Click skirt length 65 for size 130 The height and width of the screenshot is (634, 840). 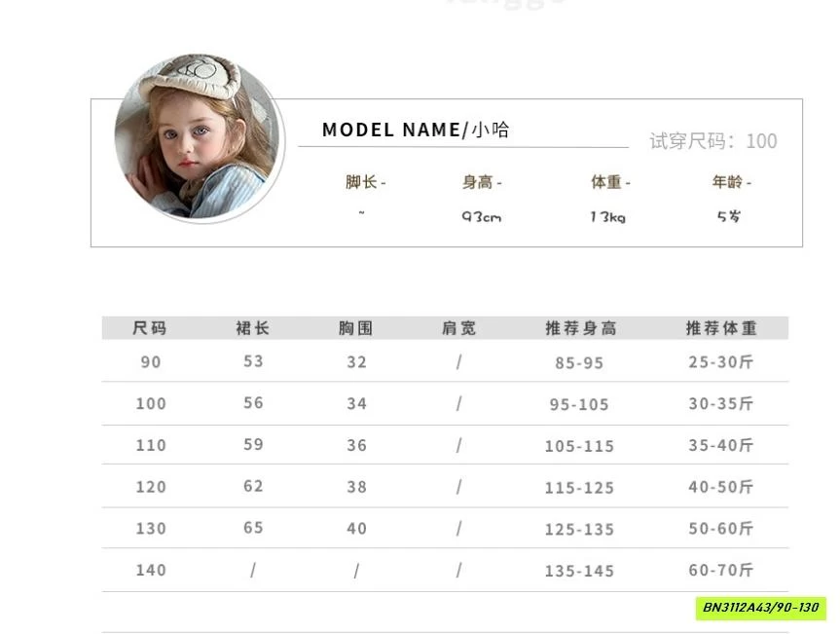click(x=253, y=528)
